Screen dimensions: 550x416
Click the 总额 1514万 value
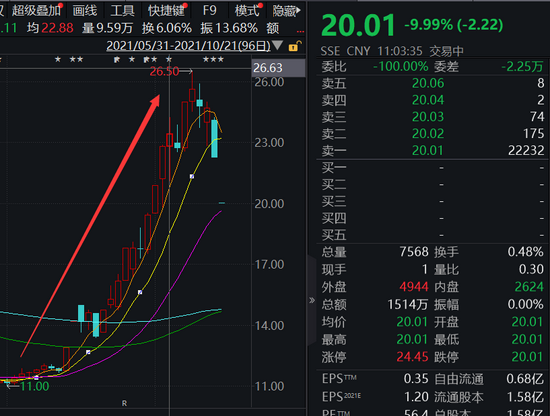pyautogui.click(x=408, y=304)
